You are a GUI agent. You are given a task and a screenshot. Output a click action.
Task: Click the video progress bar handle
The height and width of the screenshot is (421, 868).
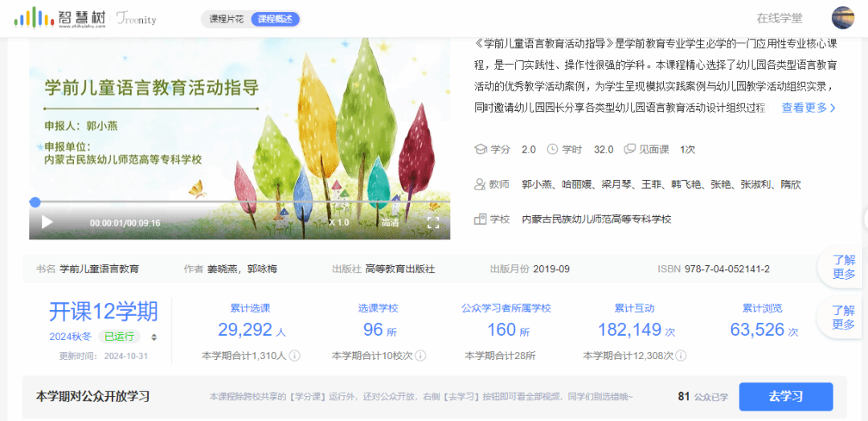pos(35,202)
